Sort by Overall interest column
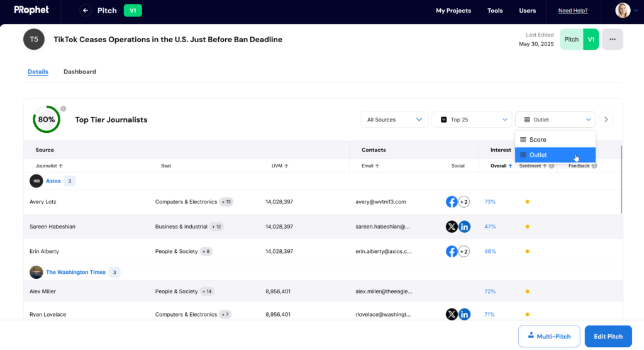This screenshot has width=644, height=350. [x=501, y=166]
